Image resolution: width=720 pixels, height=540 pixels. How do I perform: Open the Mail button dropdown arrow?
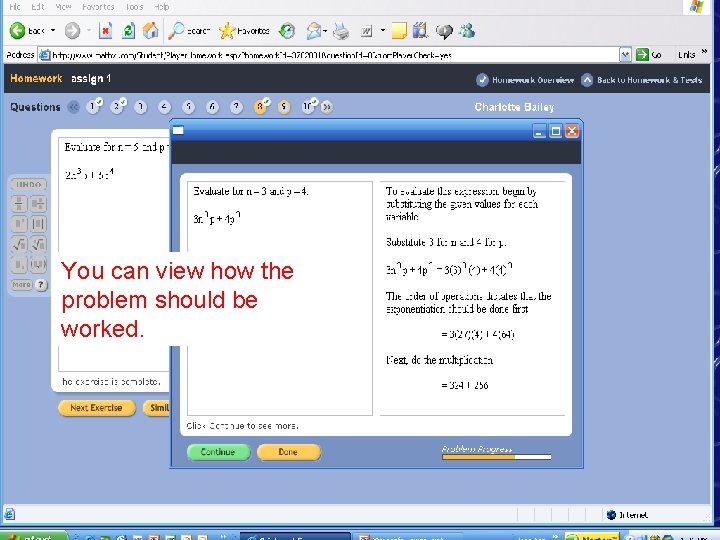click(325, 31)
